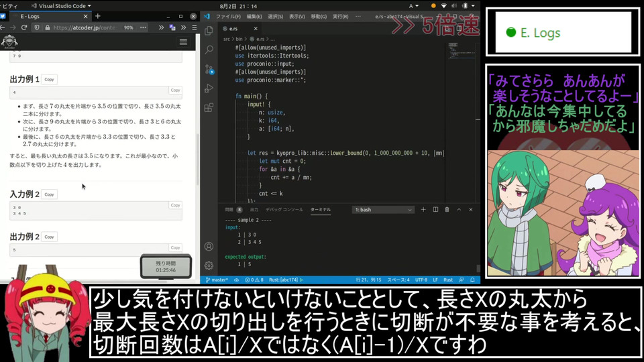The image size is (644, 362).
Task: Open the 表示(V) menu
Action: pyautogui.click(x=297, y=16)
